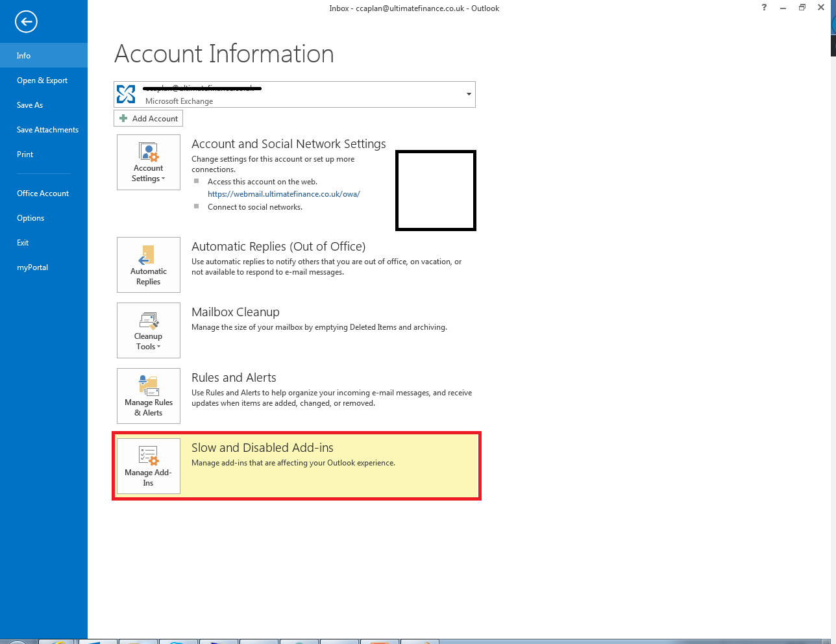Click the Back arrow to leave Account Information
Viewport: 836px width, 644px height.
pos(26,21)
